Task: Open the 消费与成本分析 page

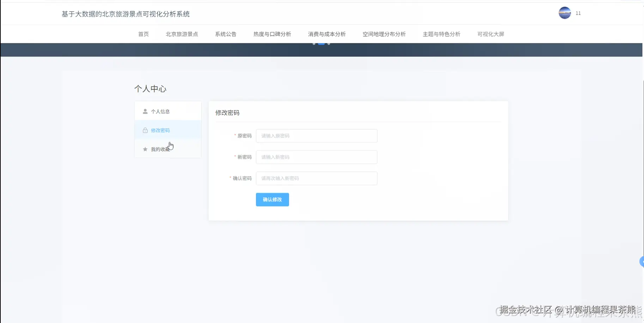Action: pos(327,34)
